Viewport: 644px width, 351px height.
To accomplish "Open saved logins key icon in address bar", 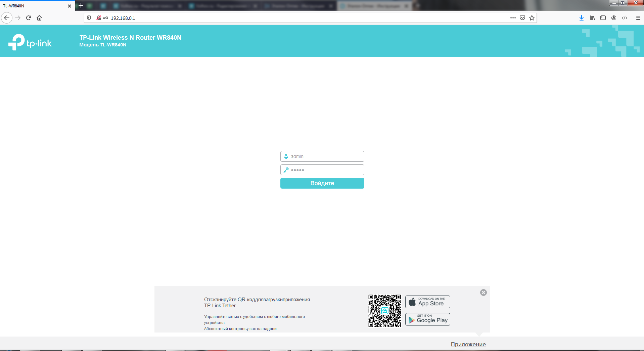I will 105,18.
